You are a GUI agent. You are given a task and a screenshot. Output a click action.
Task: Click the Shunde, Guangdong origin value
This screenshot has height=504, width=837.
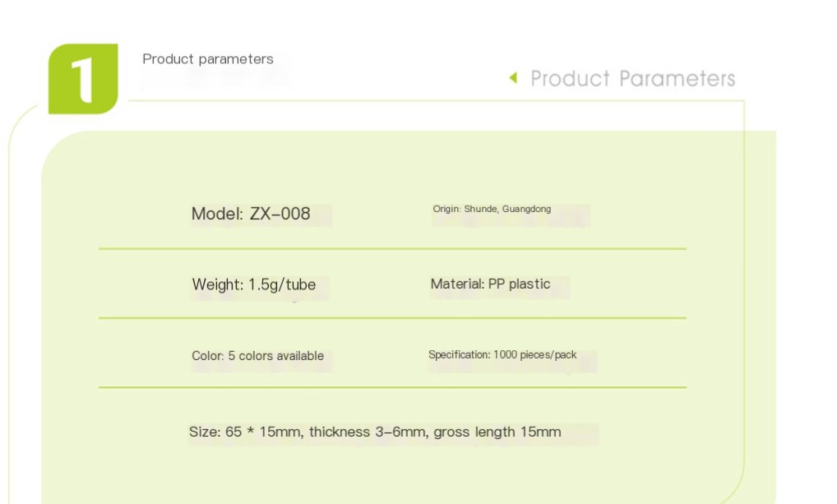coord(507,210)
